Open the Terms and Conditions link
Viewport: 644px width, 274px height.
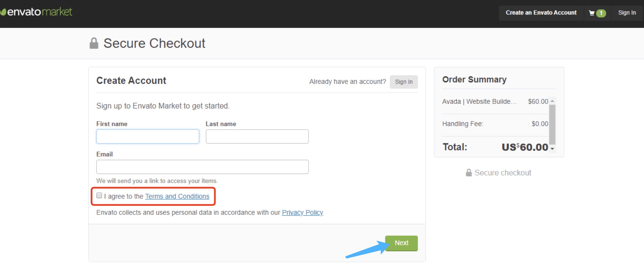click(177, 196)
